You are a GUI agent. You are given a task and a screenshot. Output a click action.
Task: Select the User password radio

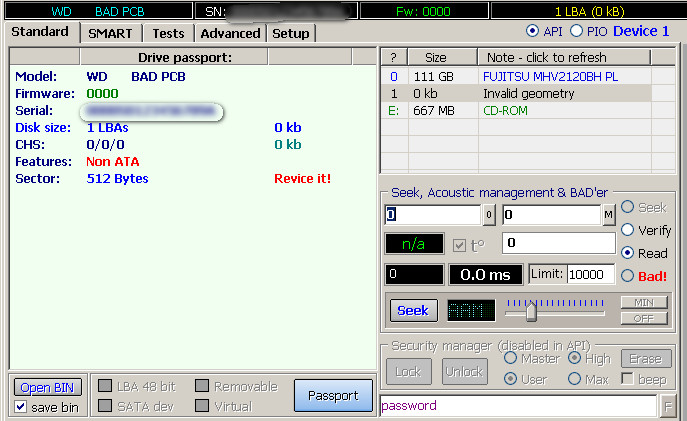point(510,379)
